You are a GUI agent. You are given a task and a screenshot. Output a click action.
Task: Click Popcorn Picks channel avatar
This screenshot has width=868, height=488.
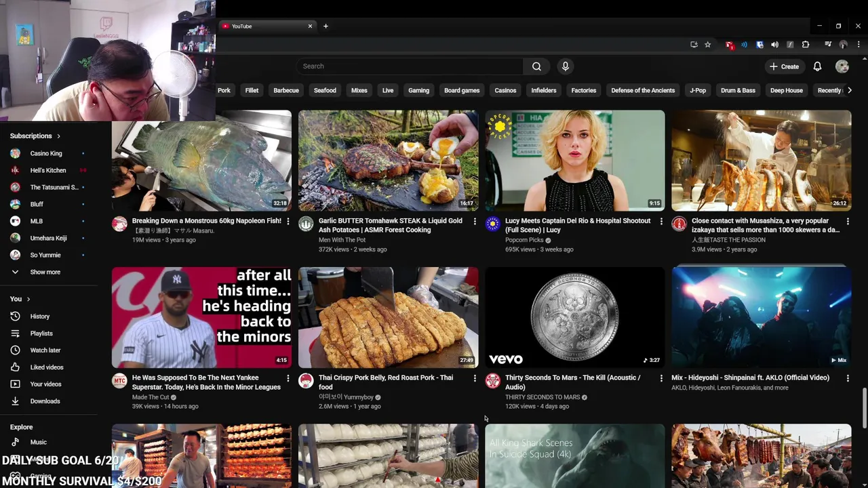click(x=493, y=224)
